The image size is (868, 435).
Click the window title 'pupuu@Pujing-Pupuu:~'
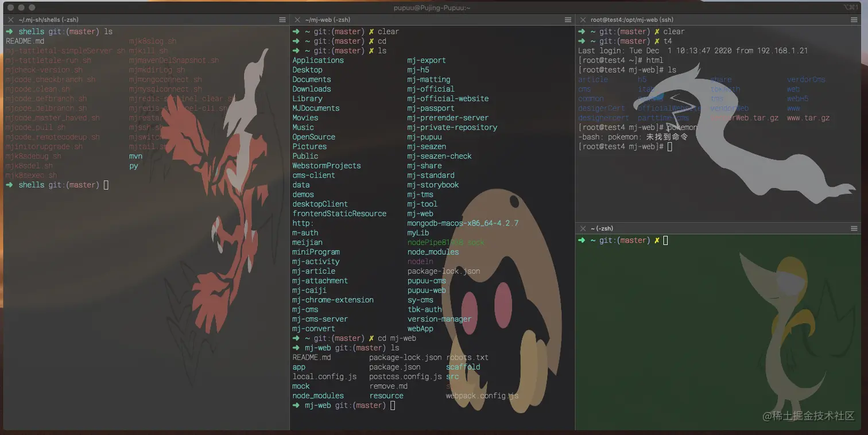coord(433,7)
